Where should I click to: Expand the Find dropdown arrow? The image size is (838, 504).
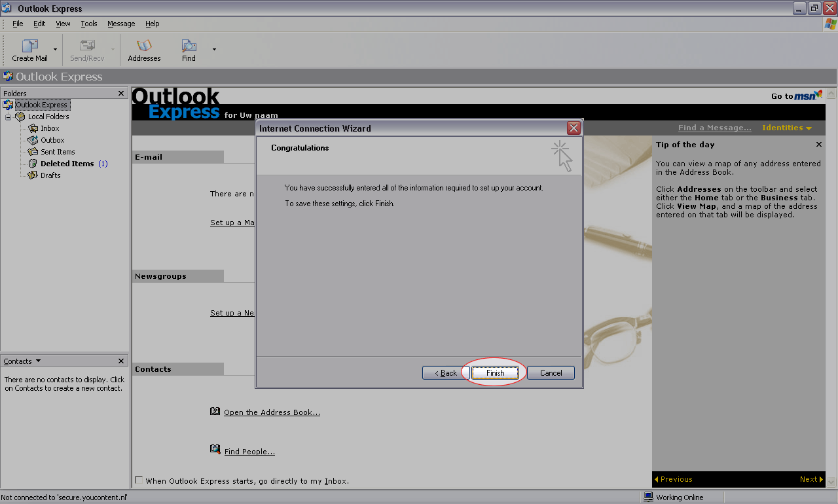(x=214, y=50)
